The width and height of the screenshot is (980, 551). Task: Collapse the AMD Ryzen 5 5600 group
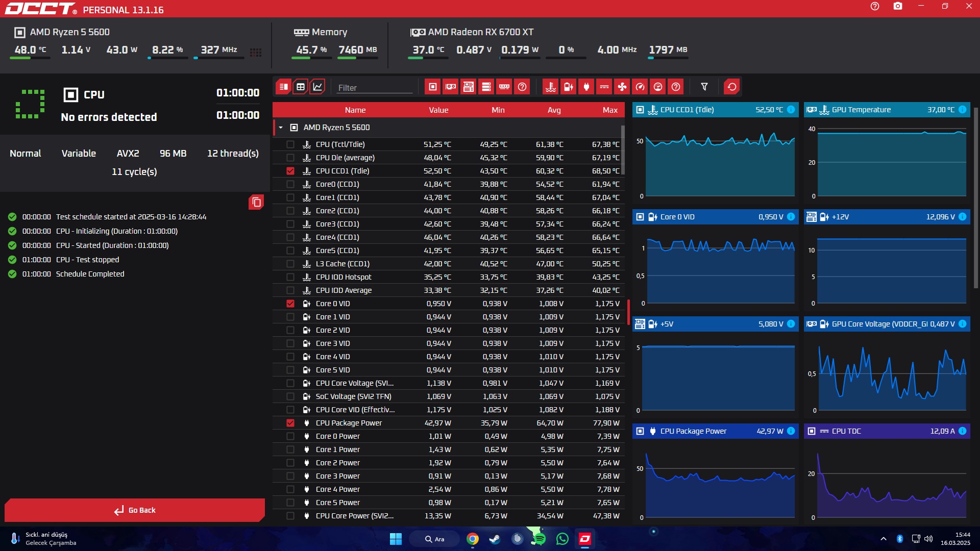coord(281,128)
